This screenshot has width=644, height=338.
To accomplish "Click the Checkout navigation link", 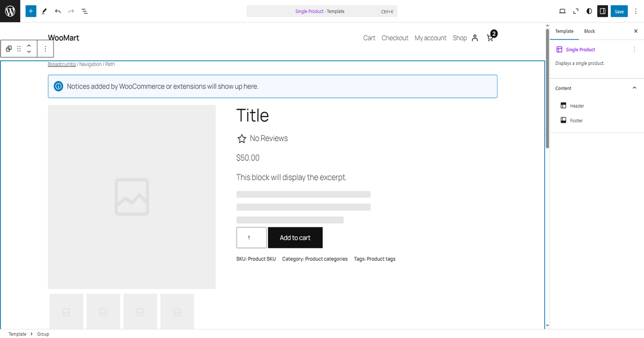I will tap(395, 38).
